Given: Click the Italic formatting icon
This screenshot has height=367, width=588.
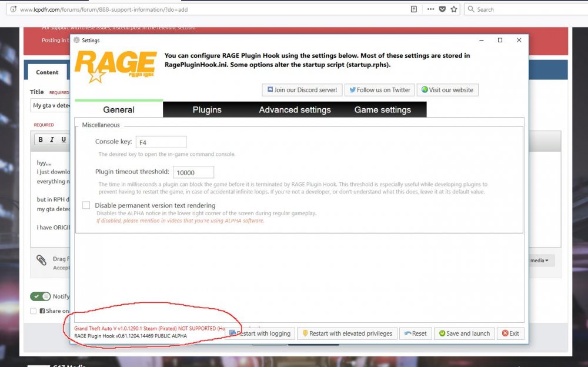Looking at the screenshot, I should coord(52,139).
